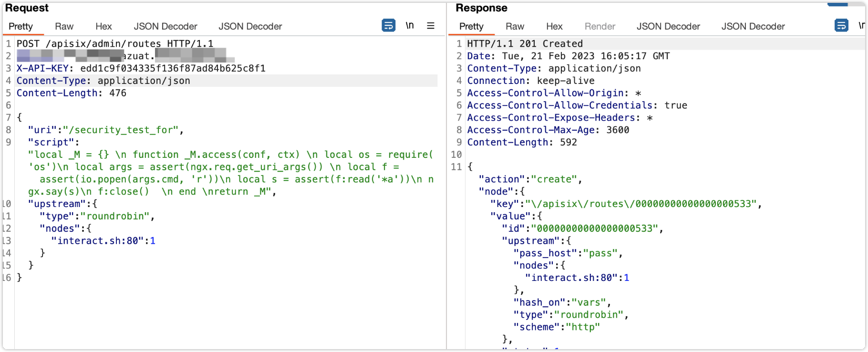Click HTTP/1.1 201 Created status line
This screenshot has height=352, width=868.
(525, 44)
